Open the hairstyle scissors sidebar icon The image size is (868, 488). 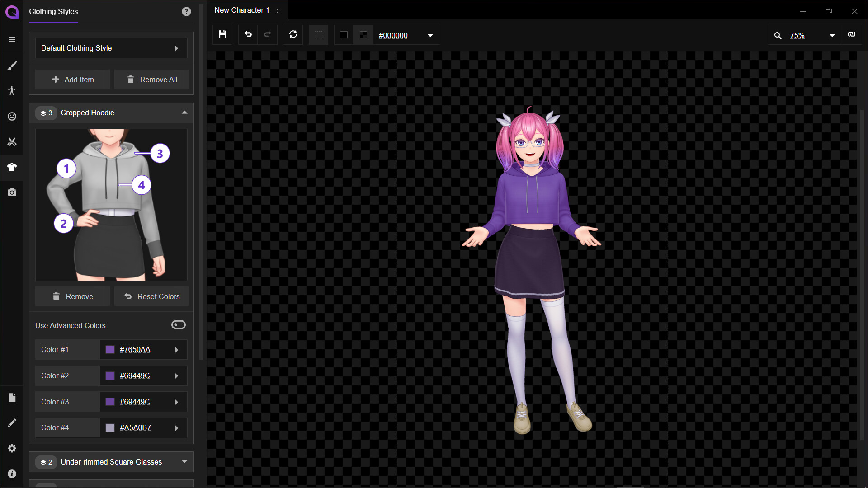click(12, 142)
